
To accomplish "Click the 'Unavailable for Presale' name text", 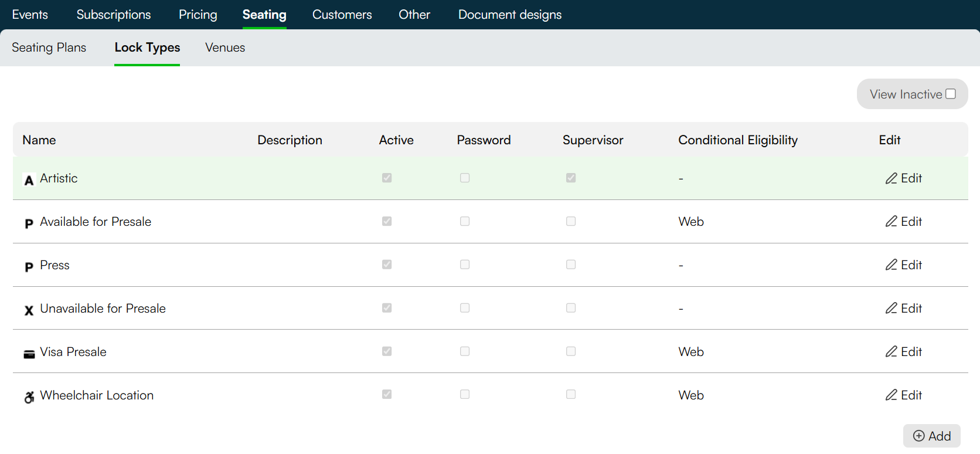I will (103, 309).
